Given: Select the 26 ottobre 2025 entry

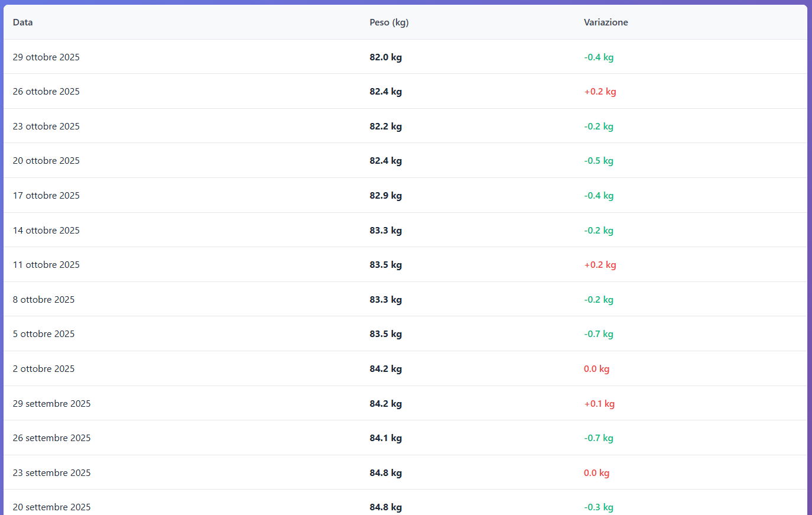Looking at the screenshot, I should pyautogui.click(x=46, y=91).
